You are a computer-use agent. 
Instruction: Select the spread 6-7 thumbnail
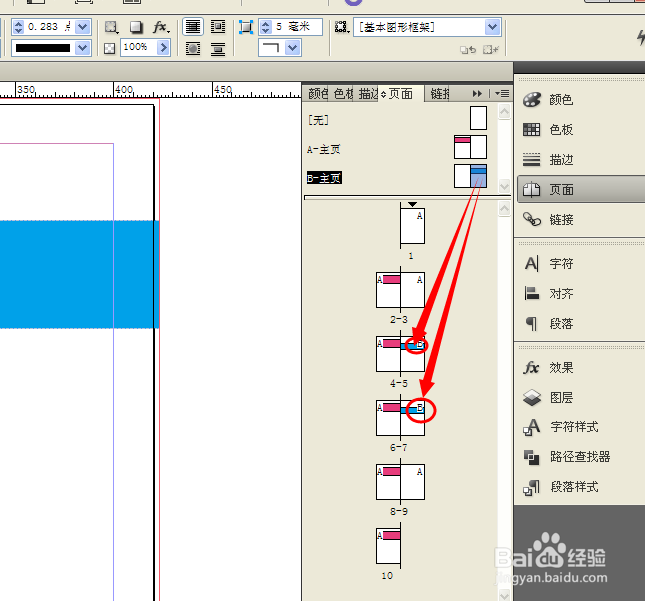point(400,418)
